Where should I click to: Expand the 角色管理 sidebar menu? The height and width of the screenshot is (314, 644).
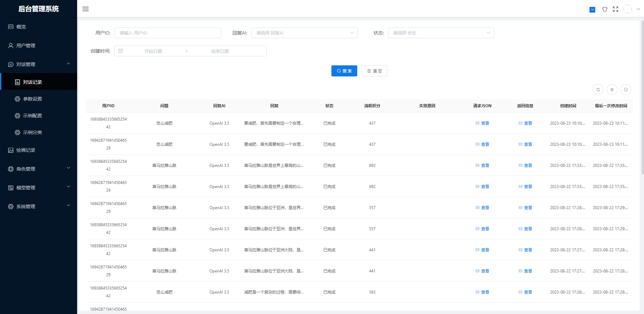point(39,169)
